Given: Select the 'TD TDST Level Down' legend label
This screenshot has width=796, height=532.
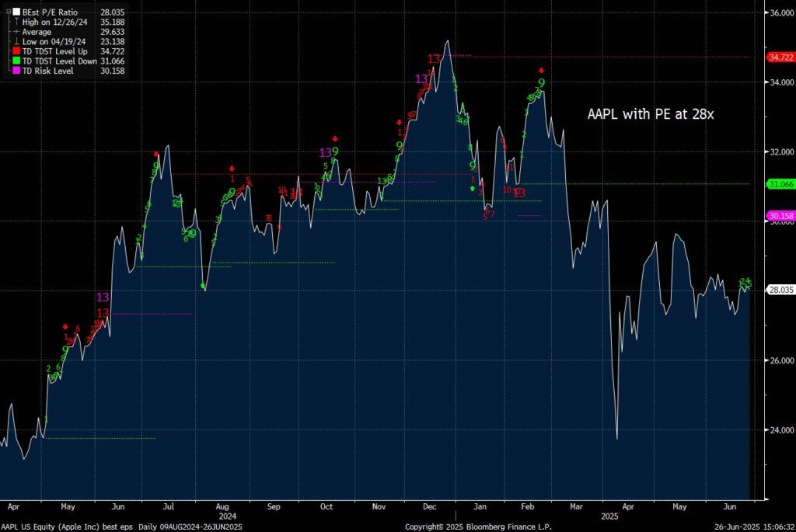Looking at the screenshot, I should [59, 61].
